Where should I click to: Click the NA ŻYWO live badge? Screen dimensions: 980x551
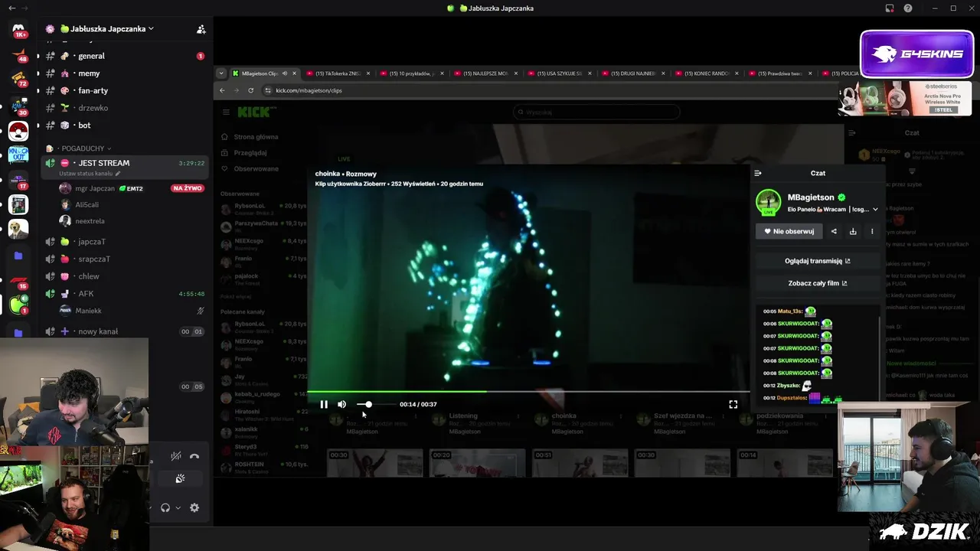tap(187, 188)
